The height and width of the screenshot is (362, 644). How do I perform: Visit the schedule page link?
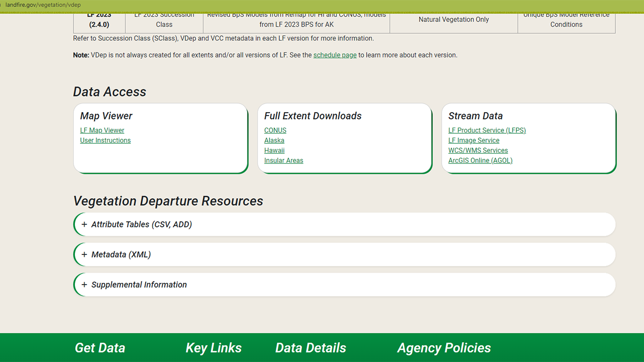coord(335,55)
